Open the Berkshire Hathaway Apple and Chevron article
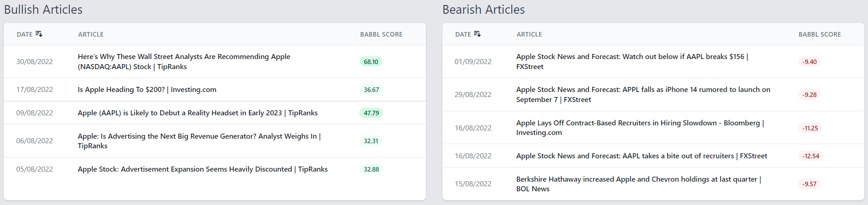Viewport: 868px width, 205px height. pyautogui.click(x=639, y=184)
